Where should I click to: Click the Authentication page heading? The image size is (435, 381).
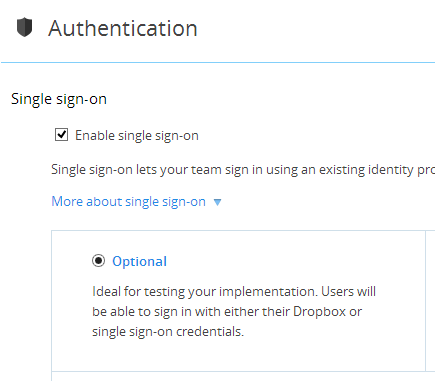(123, 28)
